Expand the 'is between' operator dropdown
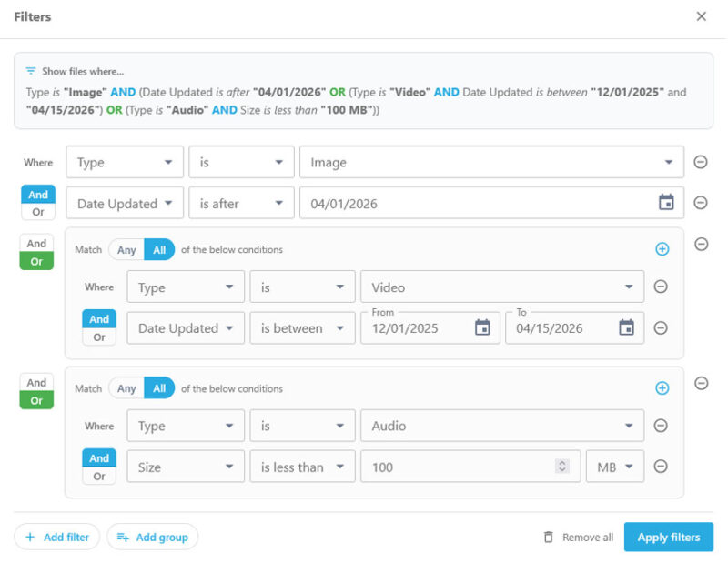Image resolution: width=728 pixels, height=563 pixels. point(302,328)
